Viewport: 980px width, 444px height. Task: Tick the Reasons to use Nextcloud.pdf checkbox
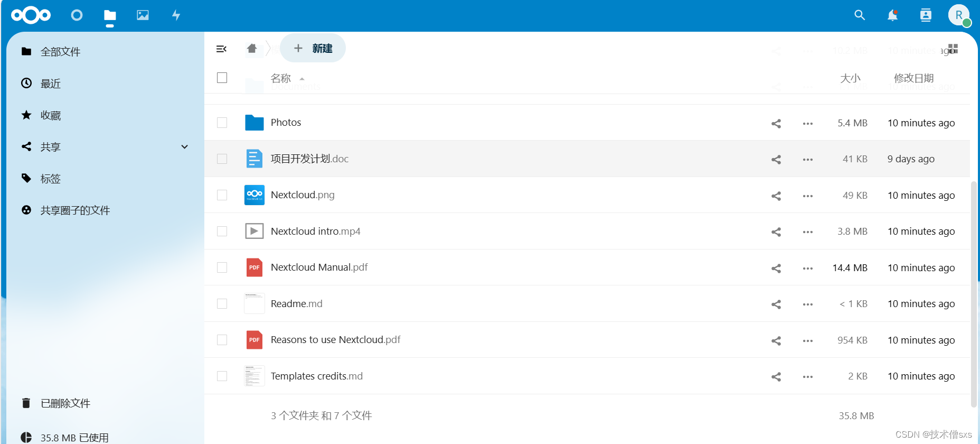coord(222,340)
